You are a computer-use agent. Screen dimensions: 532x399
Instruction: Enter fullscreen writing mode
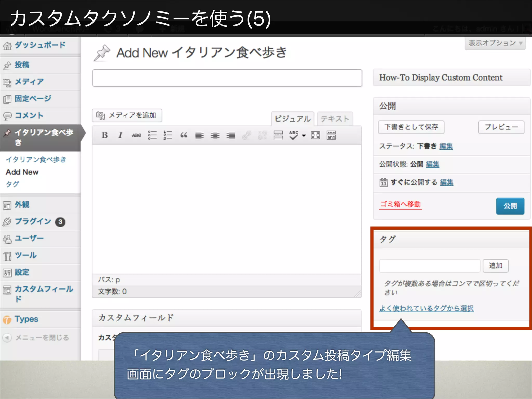coord(315,135)
